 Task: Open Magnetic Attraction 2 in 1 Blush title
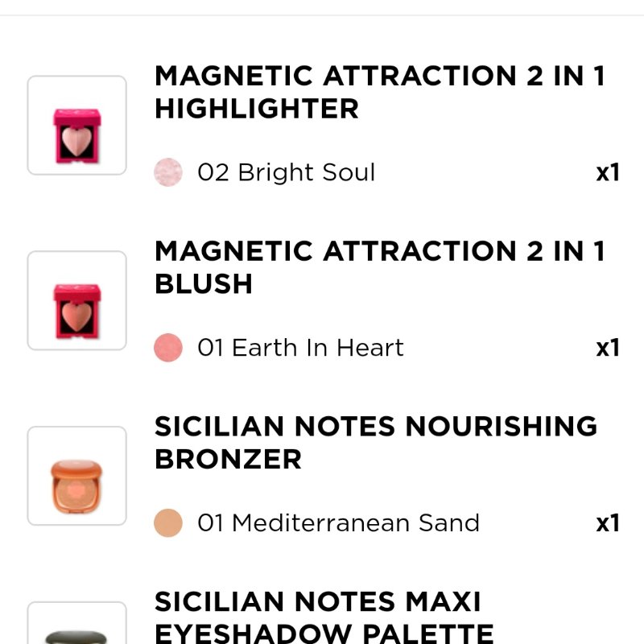(379, 267)
